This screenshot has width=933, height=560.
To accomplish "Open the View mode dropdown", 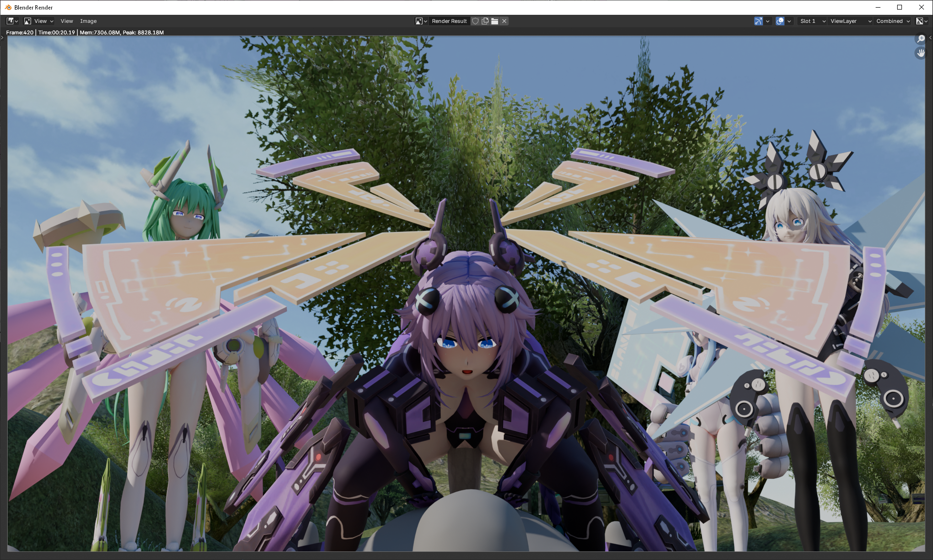I will coord(39,21).
